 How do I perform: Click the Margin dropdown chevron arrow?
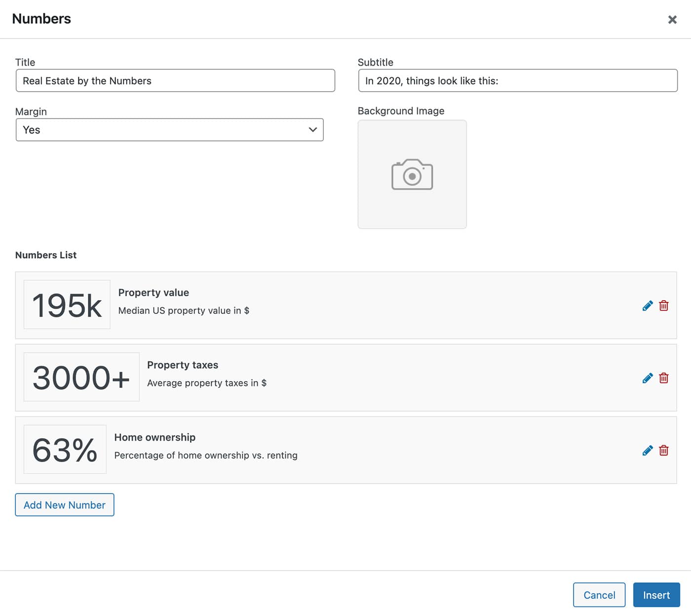(312, 130)
